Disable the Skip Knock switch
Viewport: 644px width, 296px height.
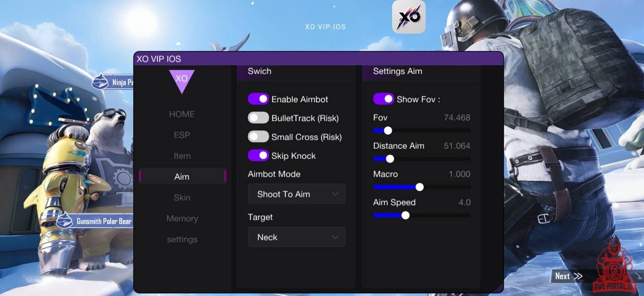[x=258, y=156]
